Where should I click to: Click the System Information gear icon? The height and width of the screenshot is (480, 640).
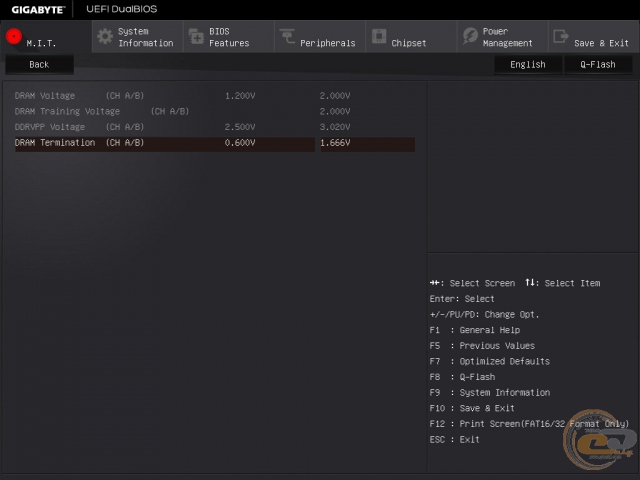point(105,37)
